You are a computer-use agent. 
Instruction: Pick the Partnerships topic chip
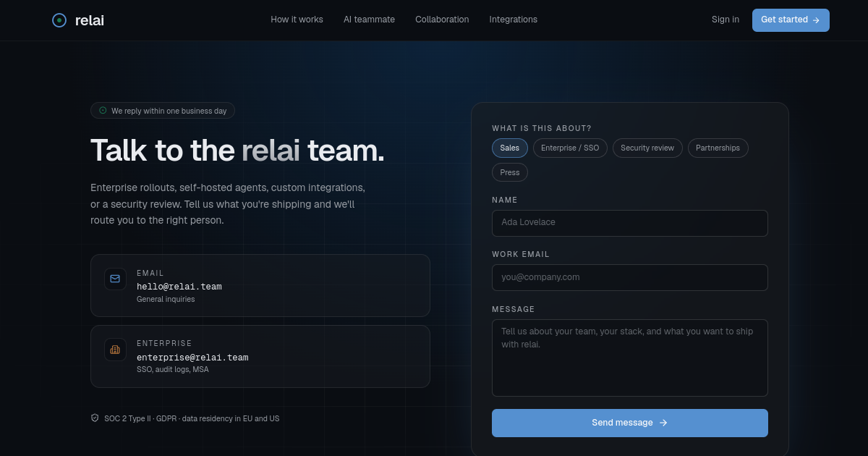click(718, 148)
